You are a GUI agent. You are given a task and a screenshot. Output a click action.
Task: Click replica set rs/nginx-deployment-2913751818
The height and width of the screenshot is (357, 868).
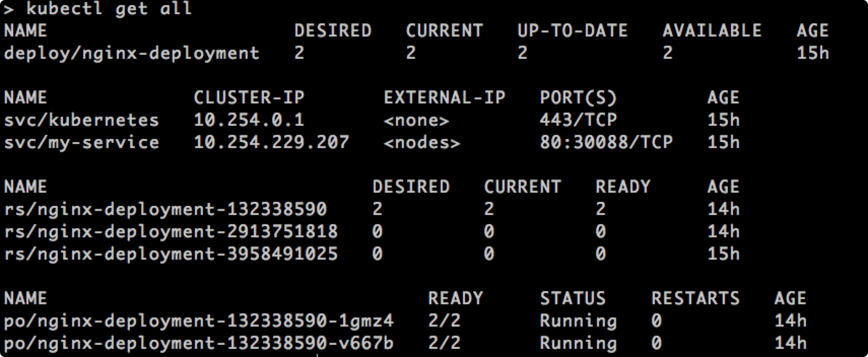pyautogui.click(x=171, y=232)
